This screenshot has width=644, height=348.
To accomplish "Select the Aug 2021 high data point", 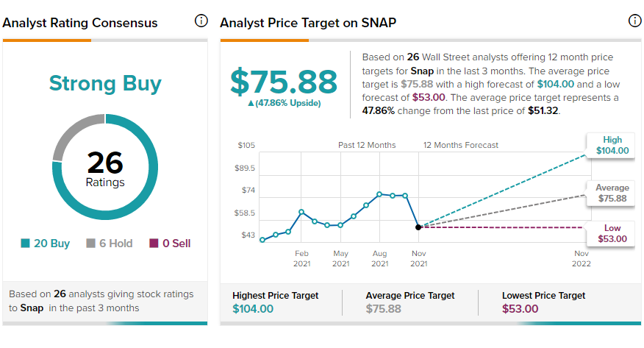I will 379,194.
